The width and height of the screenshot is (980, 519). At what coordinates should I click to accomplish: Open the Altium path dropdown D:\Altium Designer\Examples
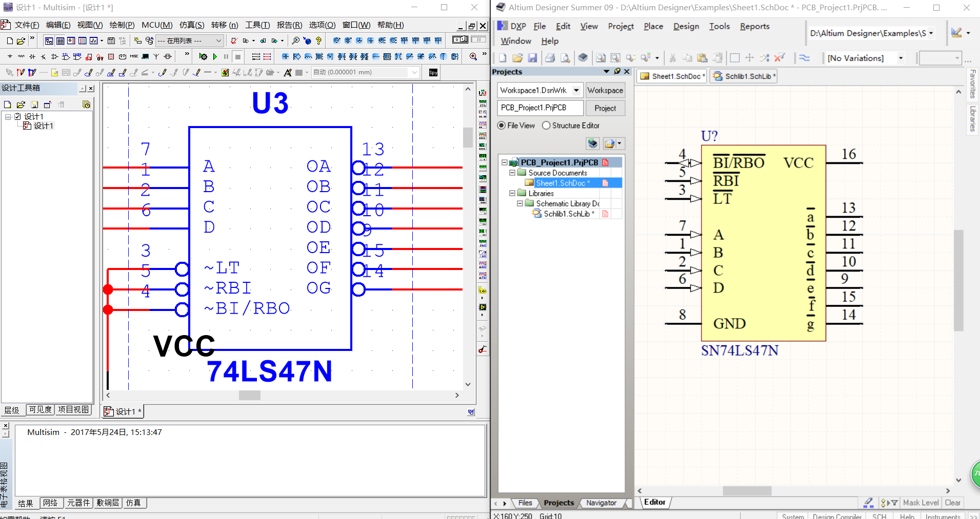click(x=931, y=33)
